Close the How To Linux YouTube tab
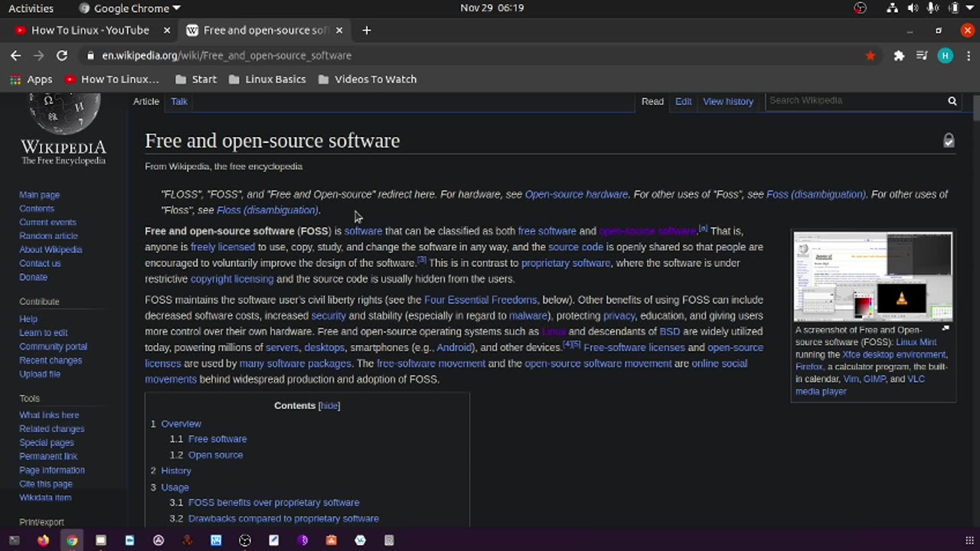 [167, 30]
